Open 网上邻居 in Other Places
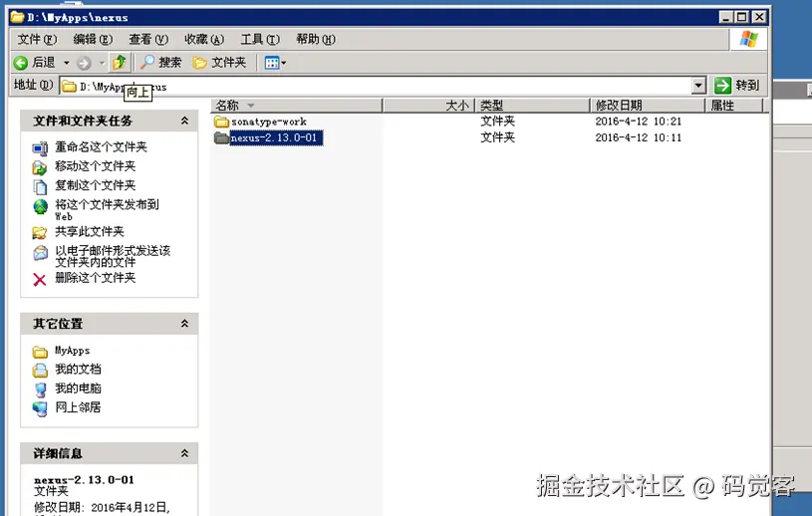 tap(78, 407)
